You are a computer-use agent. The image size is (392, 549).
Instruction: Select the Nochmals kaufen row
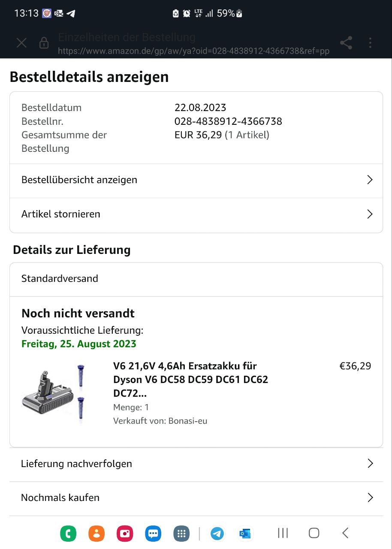pyautogui.click(x=196, y=498)
